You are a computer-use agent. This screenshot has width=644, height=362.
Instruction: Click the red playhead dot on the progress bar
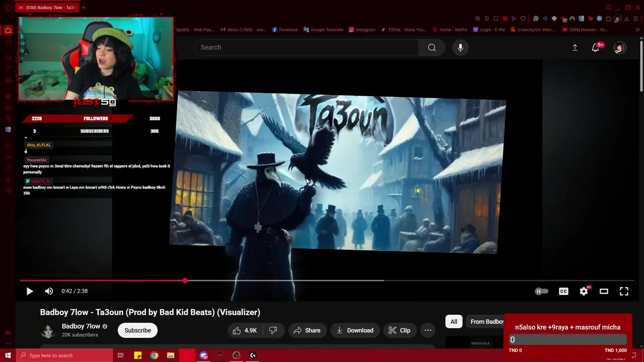pyautogui.click(x=185, y=281)
